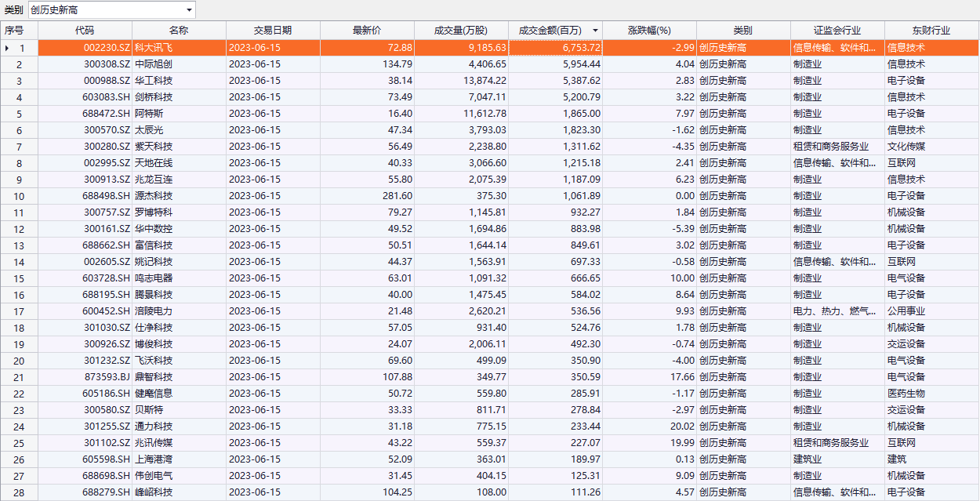Click the 证监会行业 column header
Viewport: 980px width, 501px height.
pyautogui.click(x=837, y=31)
